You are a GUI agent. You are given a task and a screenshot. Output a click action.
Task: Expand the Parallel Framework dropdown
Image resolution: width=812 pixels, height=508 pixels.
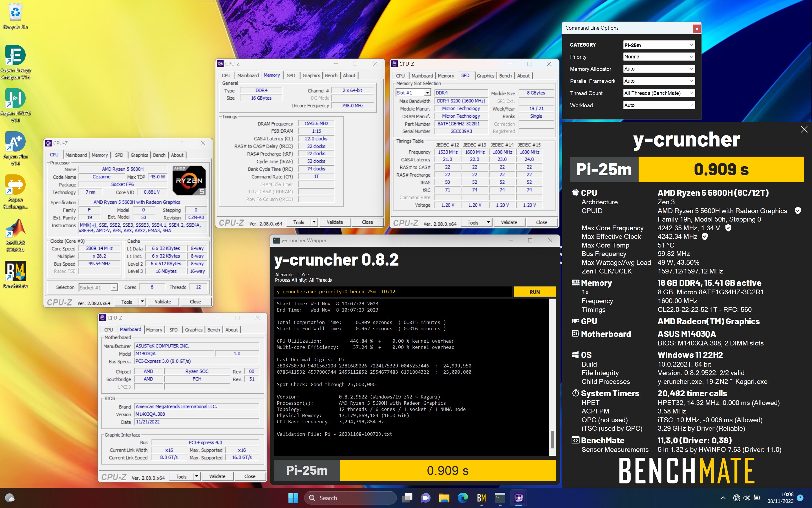click(659, 81)
